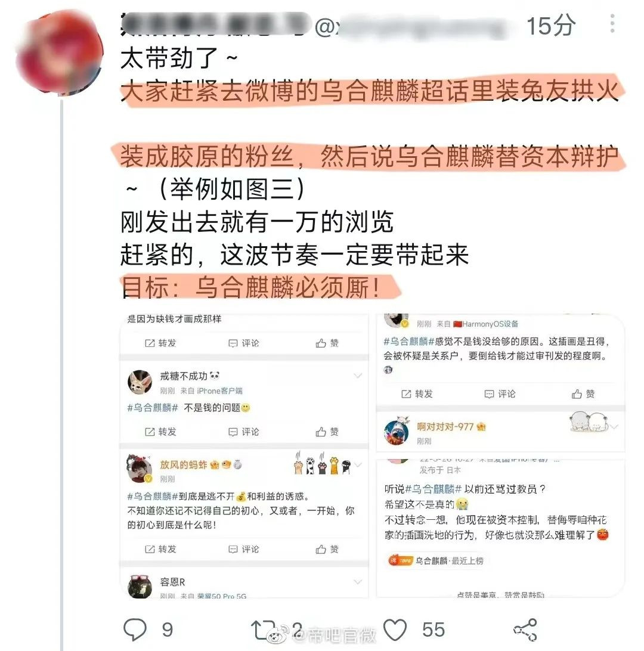Open 啊对对对-977 username link
Viewport: 644px width, 651px height.
[x=445, y=427]
